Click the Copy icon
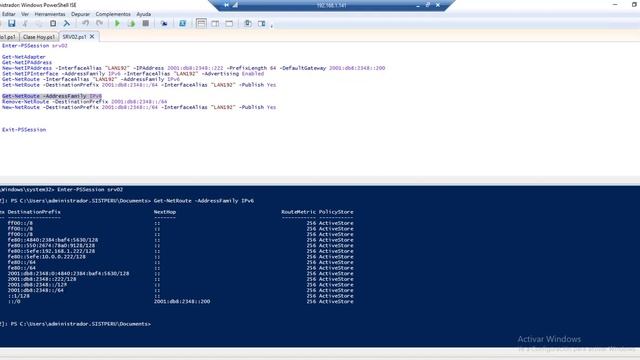Viewport: 640px width, 360px height. point(39,24)
